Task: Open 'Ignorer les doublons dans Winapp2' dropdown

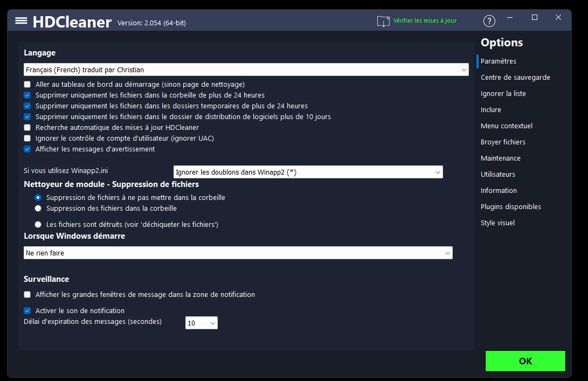Action: [308, 172]
